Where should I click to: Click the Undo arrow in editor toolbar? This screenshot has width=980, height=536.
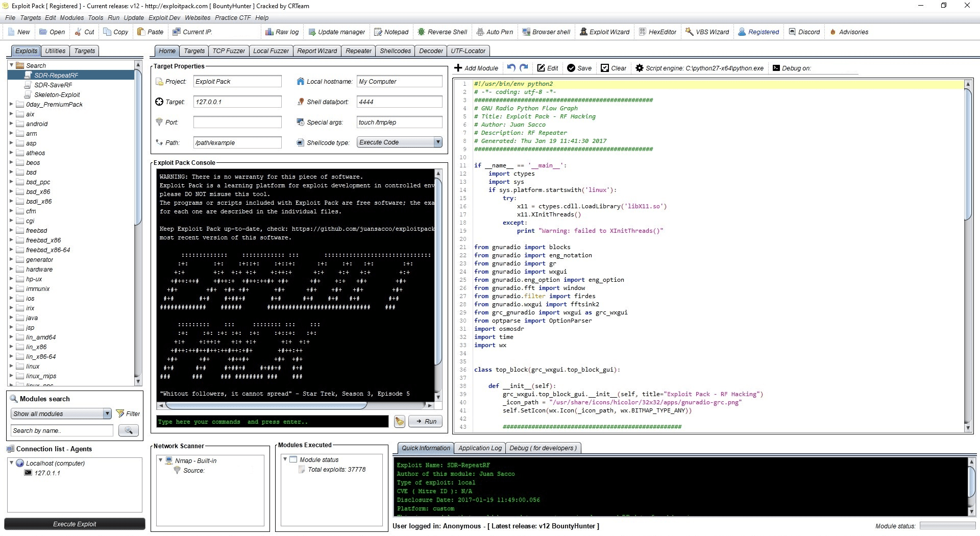(x=511, y=68)
